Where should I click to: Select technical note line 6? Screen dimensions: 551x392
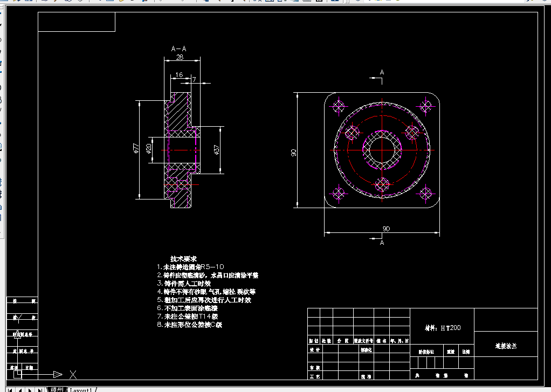187,308
